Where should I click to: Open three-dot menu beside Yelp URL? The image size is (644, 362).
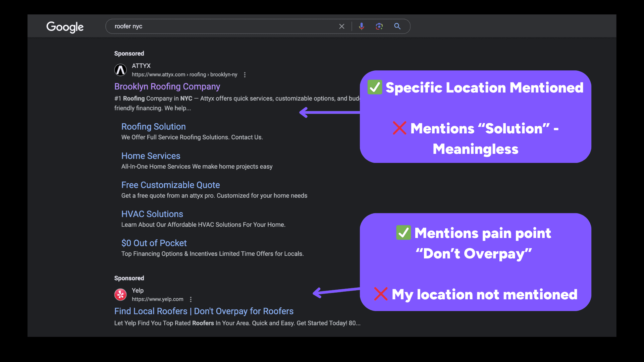[191, 299]
